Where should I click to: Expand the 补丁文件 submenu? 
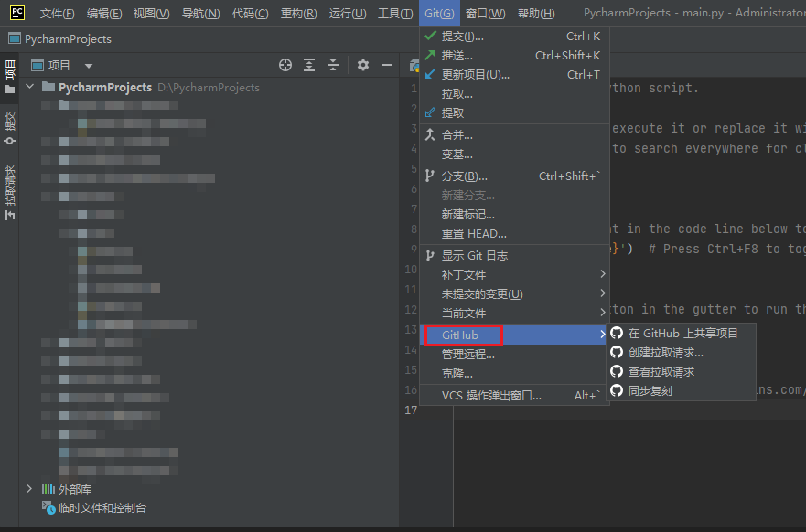coord(514,275)
